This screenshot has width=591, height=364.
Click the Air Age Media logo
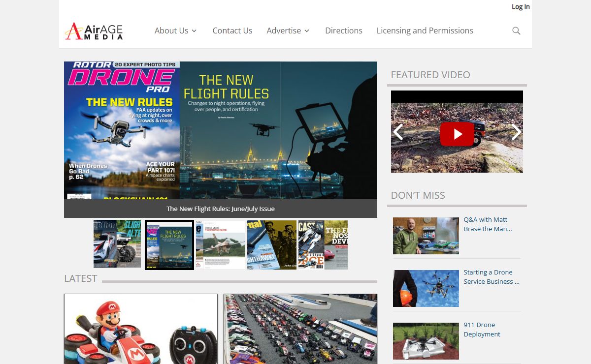[94, 31]
